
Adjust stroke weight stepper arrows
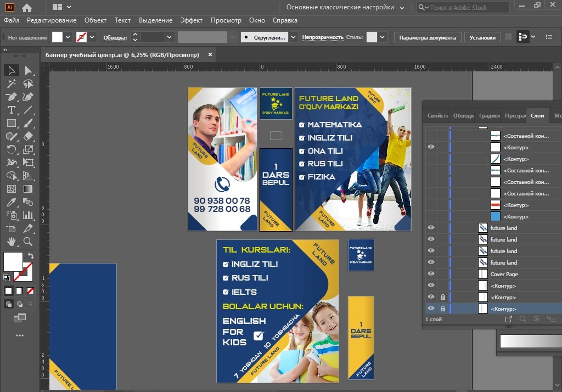(x=135, y=37)
